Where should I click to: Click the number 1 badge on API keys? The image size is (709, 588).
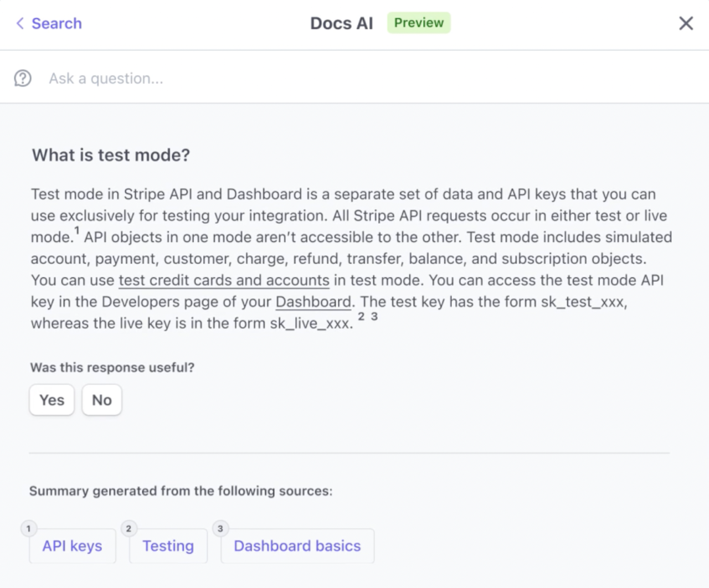(x=28, y=529)
